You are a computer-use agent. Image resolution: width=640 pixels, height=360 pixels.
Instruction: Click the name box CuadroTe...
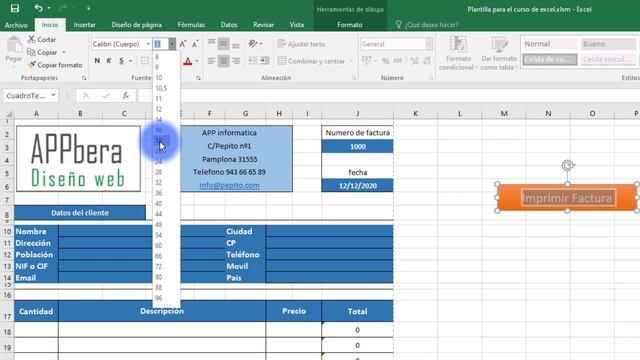26,96
